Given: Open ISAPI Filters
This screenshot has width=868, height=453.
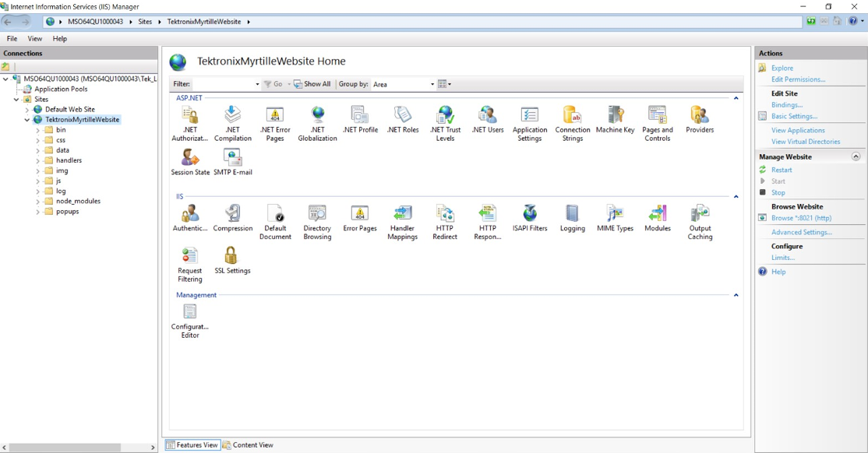Looking at the screenshot, I should (530, 216).
